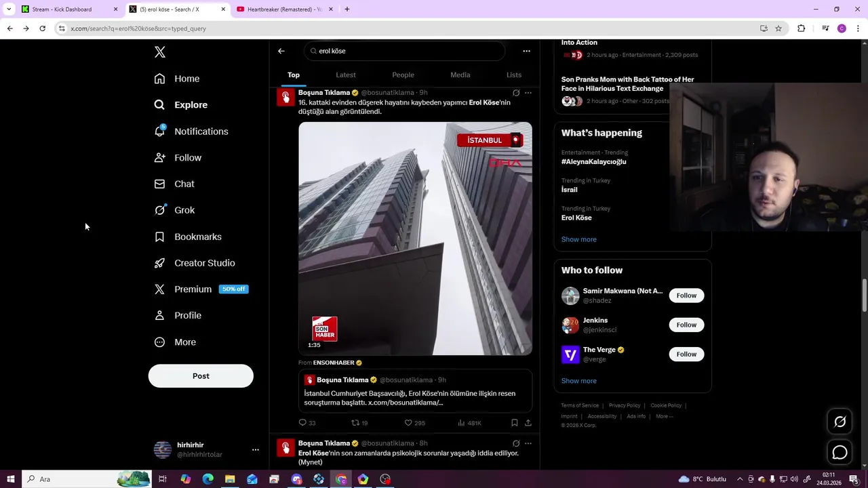Switch to the Top tab
This screenshot has width=868, height=488.
coord(294,75)
